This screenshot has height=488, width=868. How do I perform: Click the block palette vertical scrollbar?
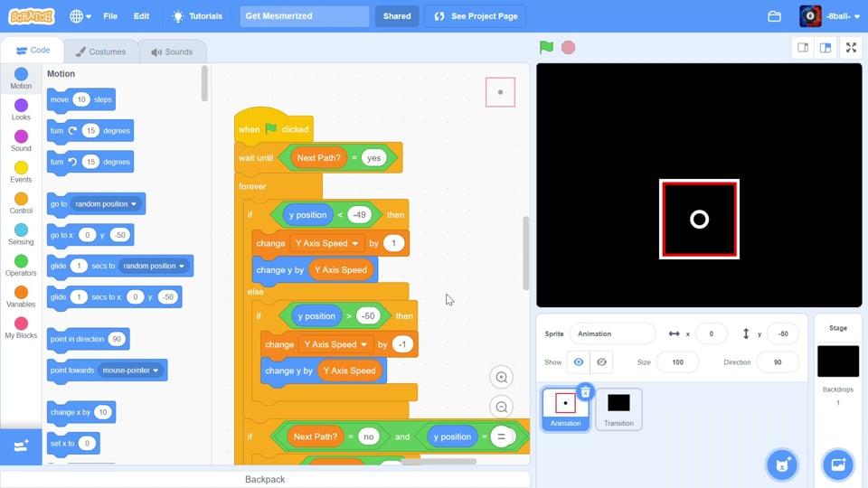(x=204, y=83)
